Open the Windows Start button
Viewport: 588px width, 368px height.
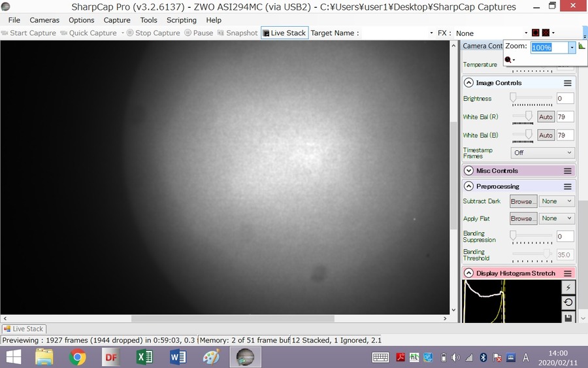click(x=14, y=357)
